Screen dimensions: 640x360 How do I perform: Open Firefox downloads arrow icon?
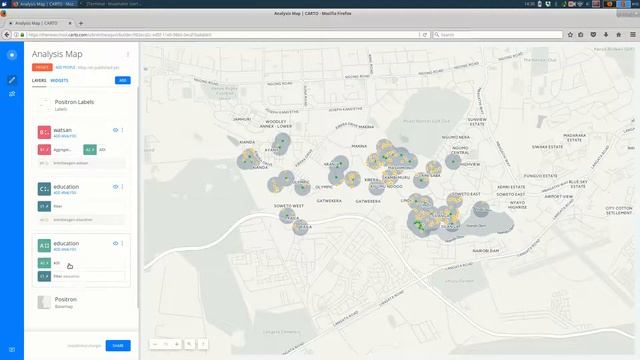606,35
